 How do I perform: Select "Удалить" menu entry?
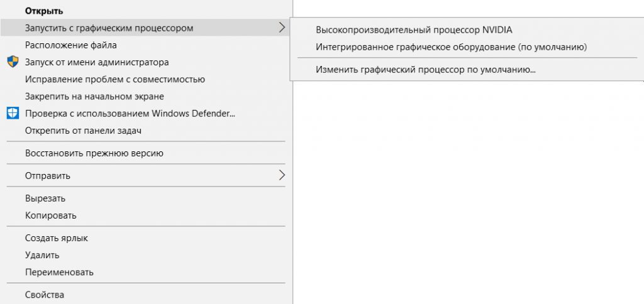[42, 255]
